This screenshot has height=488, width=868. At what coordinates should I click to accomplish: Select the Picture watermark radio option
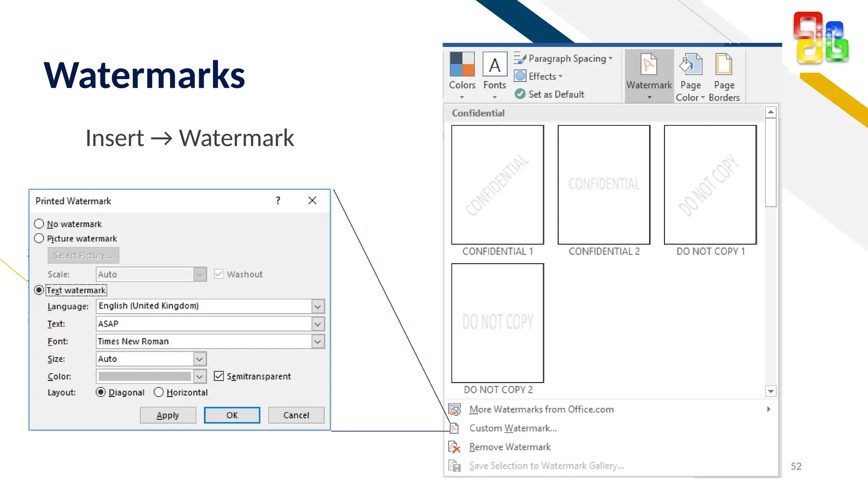(39, 238)
